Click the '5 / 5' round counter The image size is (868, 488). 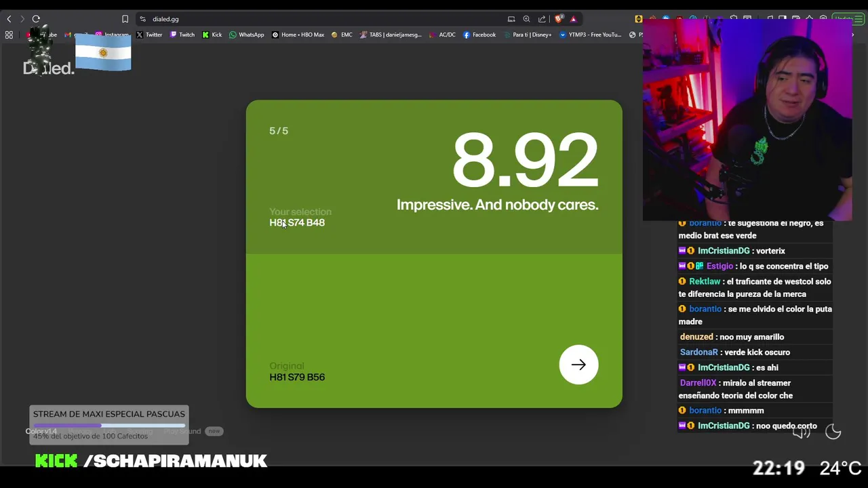279,131
